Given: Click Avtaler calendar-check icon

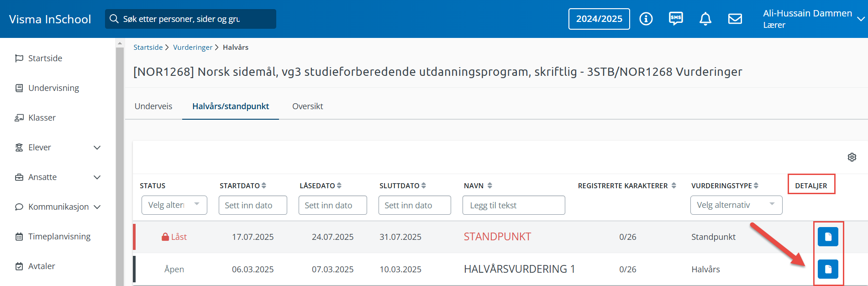Looking at the screenshot, I should click(19, 266).
